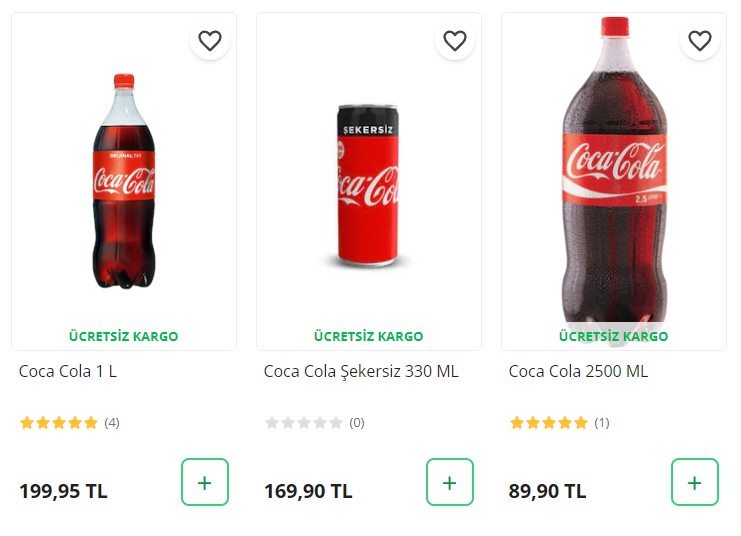
Task: Click ÜCRETSİZ KARGO label on 1 L bottle
Action: pos(124,336)
